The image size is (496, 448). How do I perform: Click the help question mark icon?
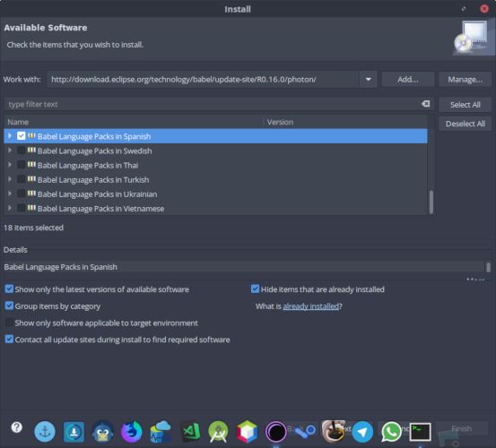17,427
